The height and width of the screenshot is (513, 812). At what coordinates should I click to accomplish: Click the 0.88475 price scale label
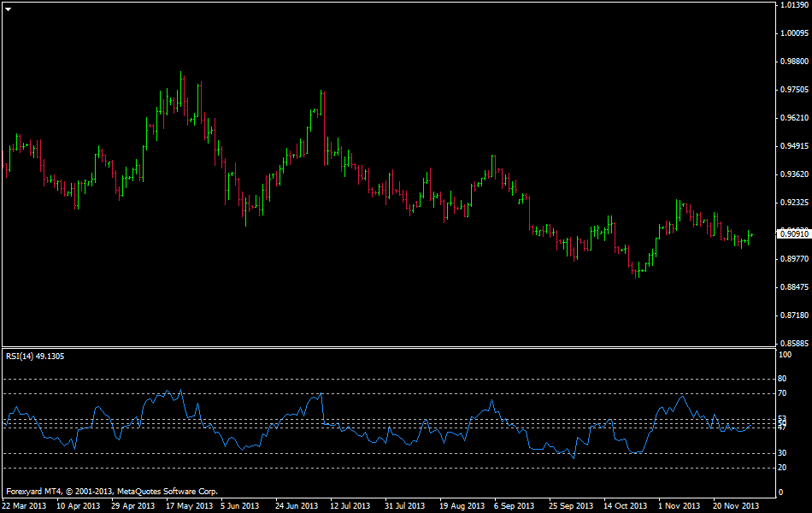click(x=793, y=286)
